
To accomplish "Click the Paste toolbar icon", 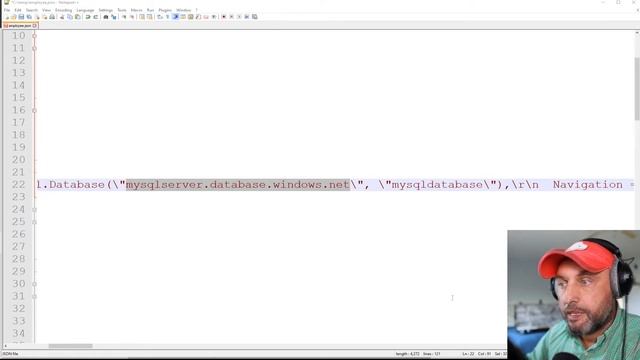I will pyautogui.click(x=78, y=17).
